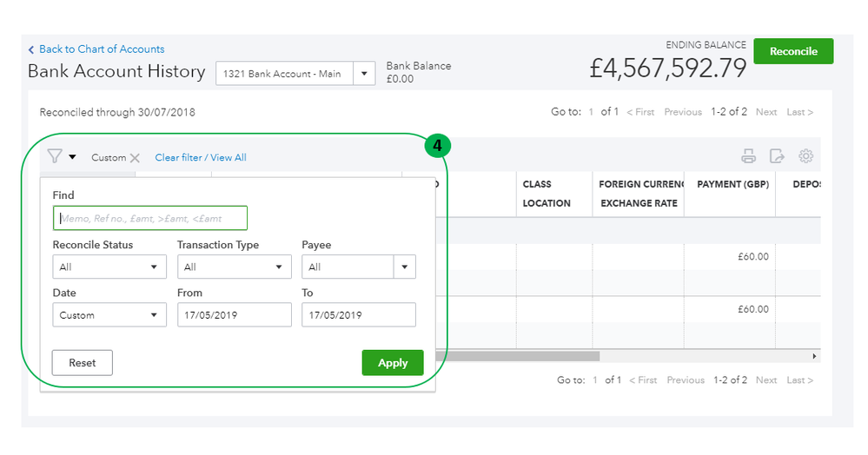Remove the Custom filter tag
The image size is (868, 455).
pyautogui.click(x=135, y=158)
